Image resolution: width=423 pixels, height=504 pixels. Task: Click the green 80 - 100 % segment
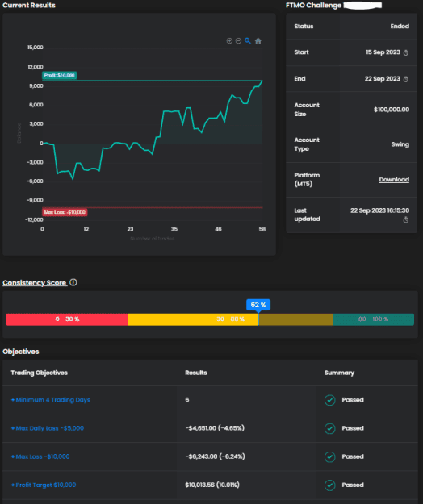373,319
